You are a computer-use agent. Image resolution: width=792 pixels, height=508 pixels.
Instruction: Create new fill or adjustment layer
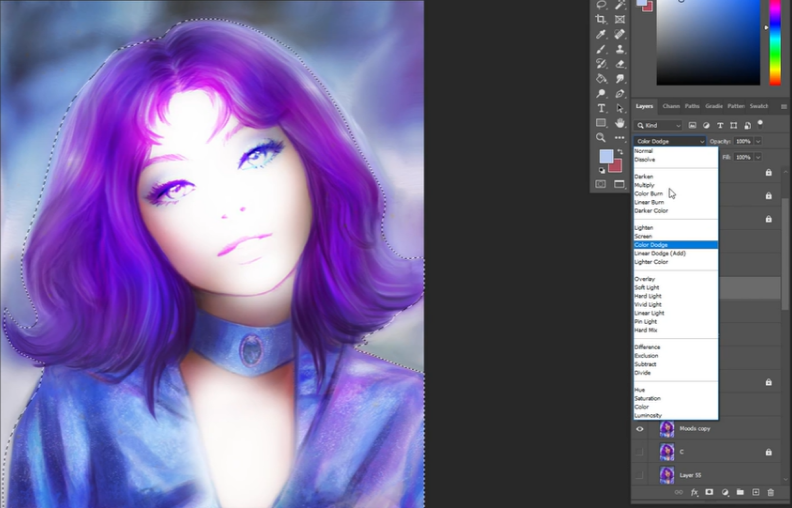(x=725, y=492)
